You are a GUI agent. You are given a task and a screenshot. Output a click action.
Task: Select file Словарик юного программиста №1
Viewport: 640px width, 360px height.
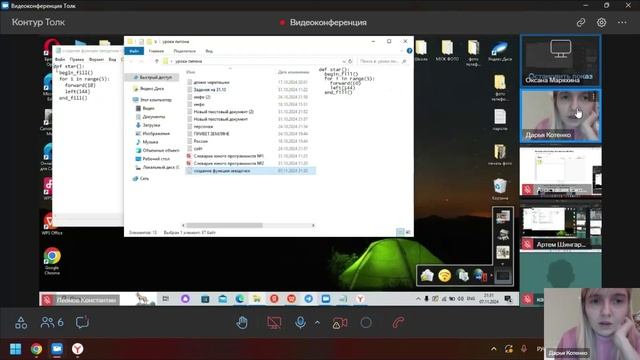pyautogui.click(x=229, y=156)
